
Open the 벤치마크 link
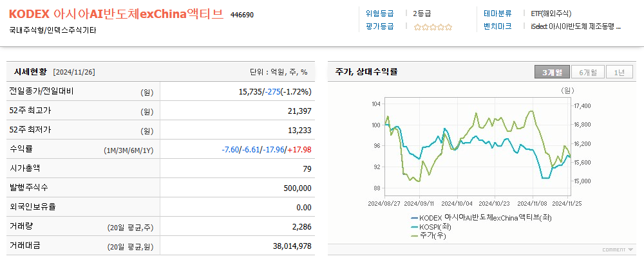497,26
